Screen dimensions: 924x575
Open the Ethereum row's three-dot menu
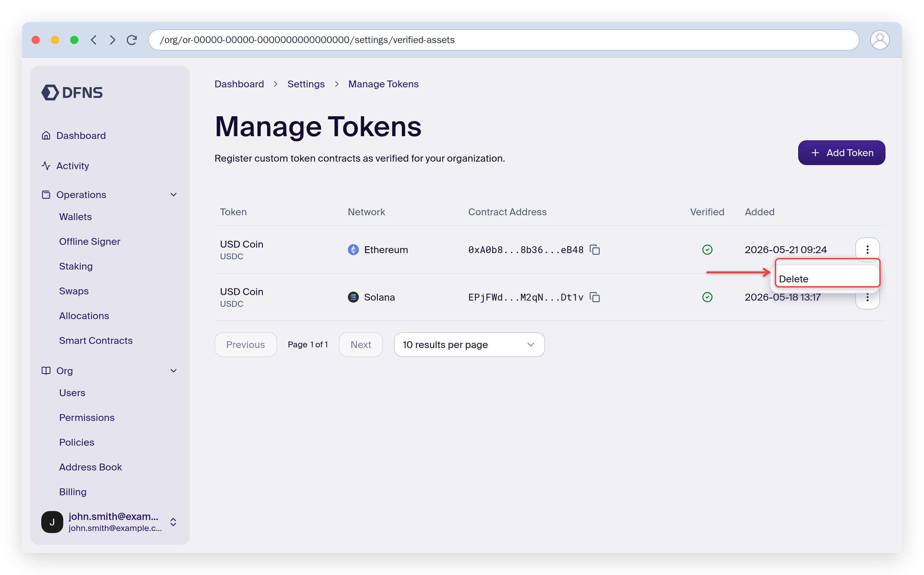(x=867, y=249)
